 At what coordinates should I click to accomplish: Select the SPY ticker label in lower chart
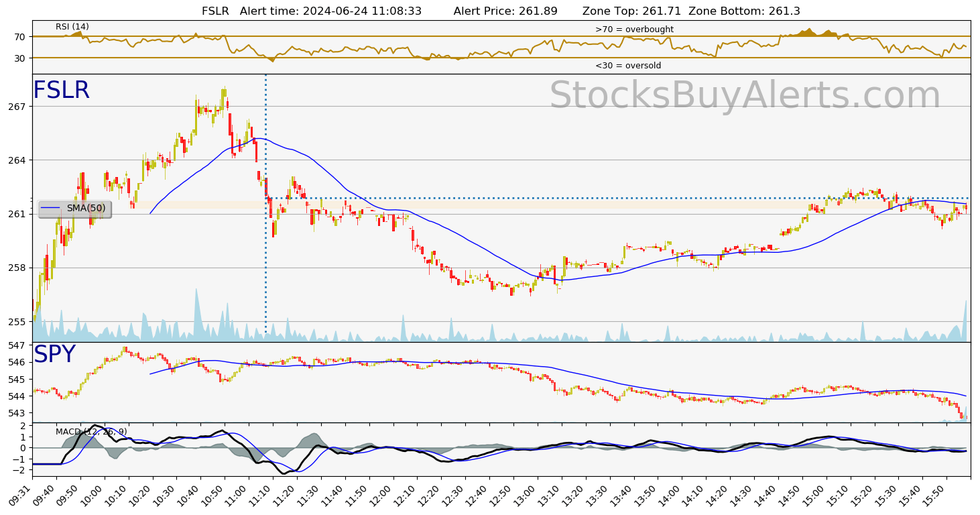click(54, 355)
